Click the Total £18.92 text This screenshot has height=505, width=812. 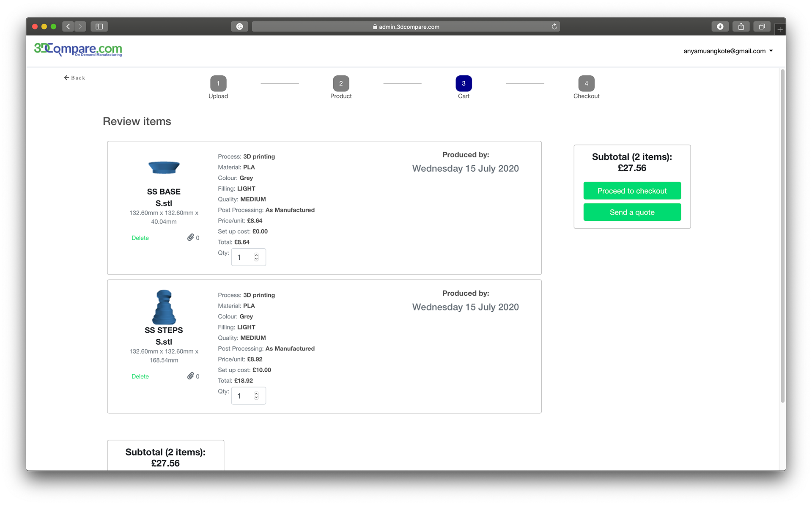(x=235, y=381)
